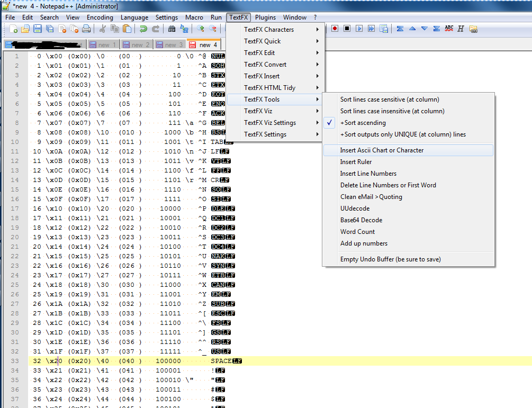Click the Undo arrow icon
Viewport: 532px width, 408px height.
coord(143,29)
